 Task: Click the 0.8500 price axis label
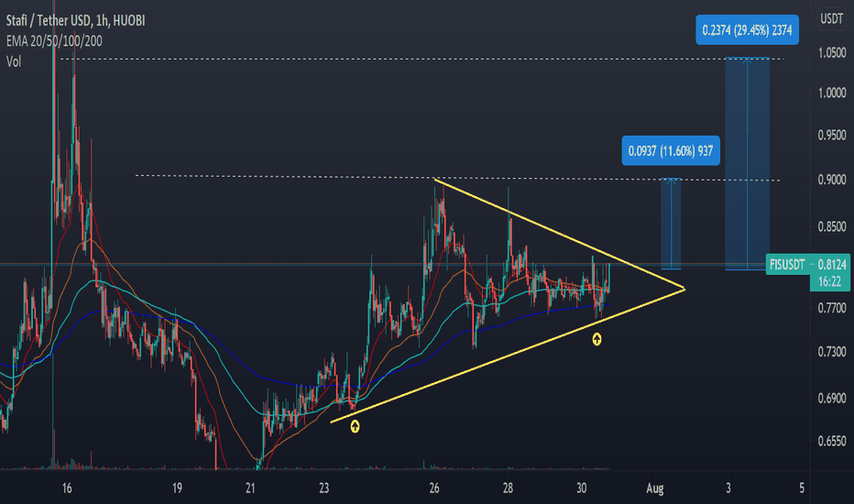pos(832,226)
